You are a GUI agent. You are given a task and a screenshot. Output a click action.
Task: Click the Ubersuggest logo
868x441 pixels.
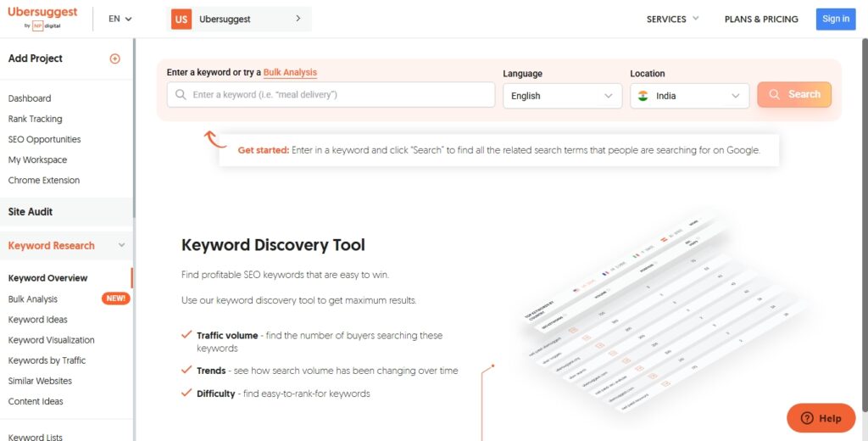point(42,18)
